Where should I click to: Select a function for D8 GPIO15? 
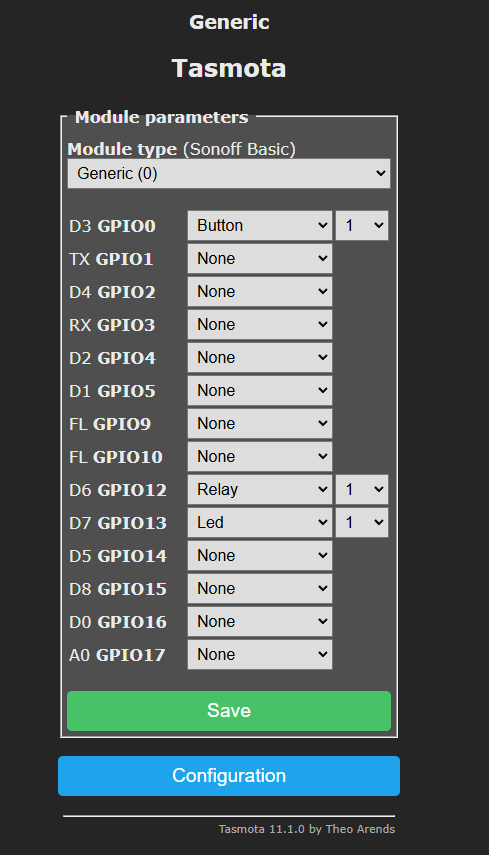click(260, 588)
